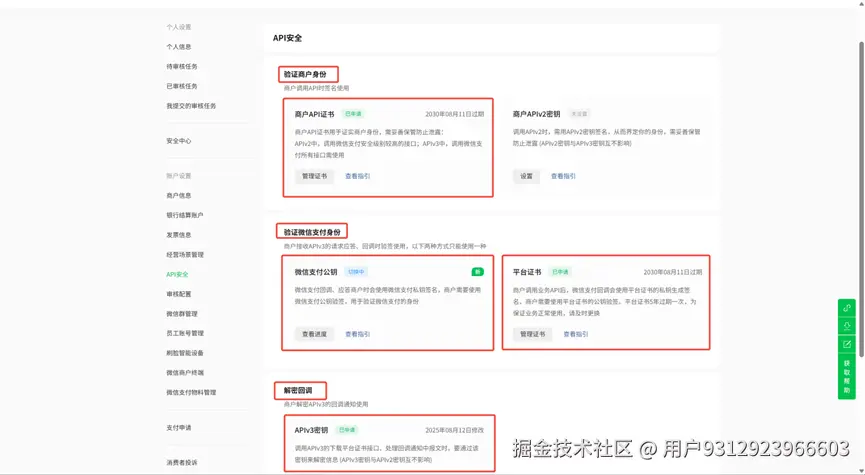Open 微信支付物料管理 in the sidebar

click(x=191, y=392)
